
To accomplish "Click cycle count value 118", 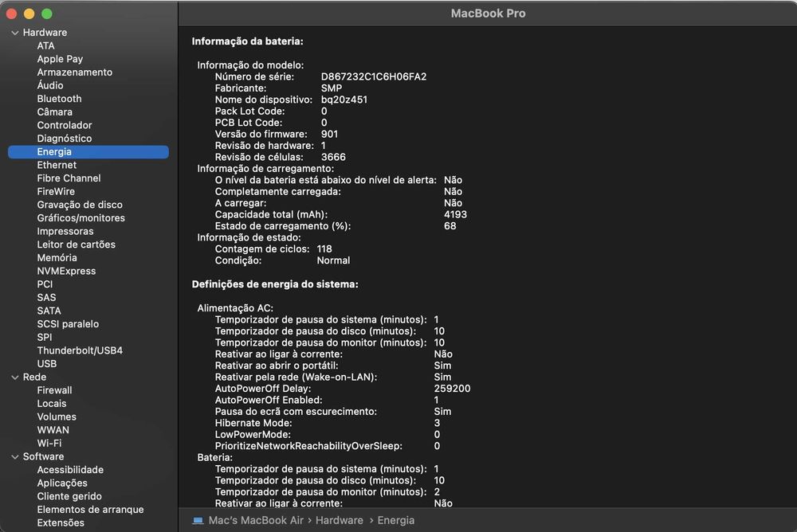I will (324, 249).
